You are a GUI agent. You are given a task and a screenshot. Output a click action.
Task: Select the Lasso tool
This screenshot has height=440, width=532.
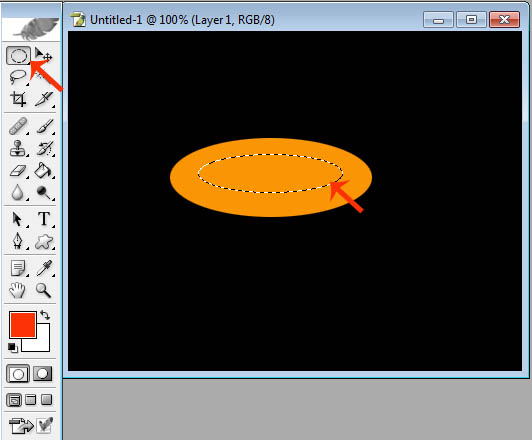tap(18, 77)
